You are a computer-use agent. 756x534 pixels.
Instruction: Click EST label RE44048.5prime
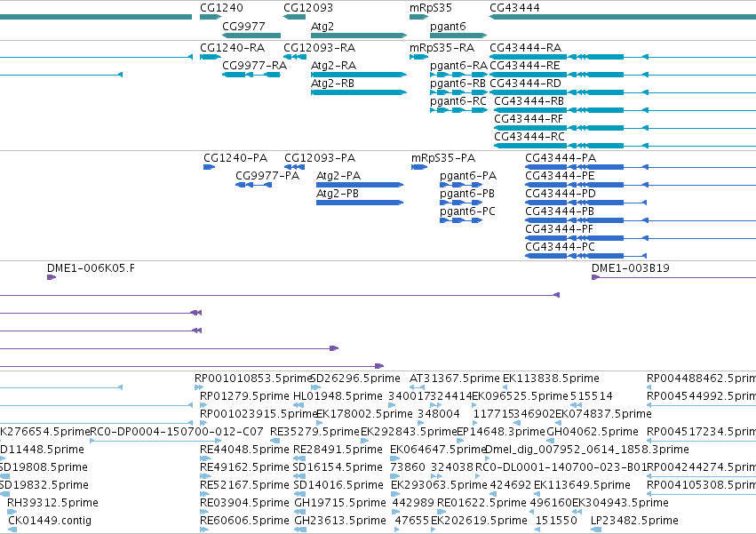(x=244, y=449)
